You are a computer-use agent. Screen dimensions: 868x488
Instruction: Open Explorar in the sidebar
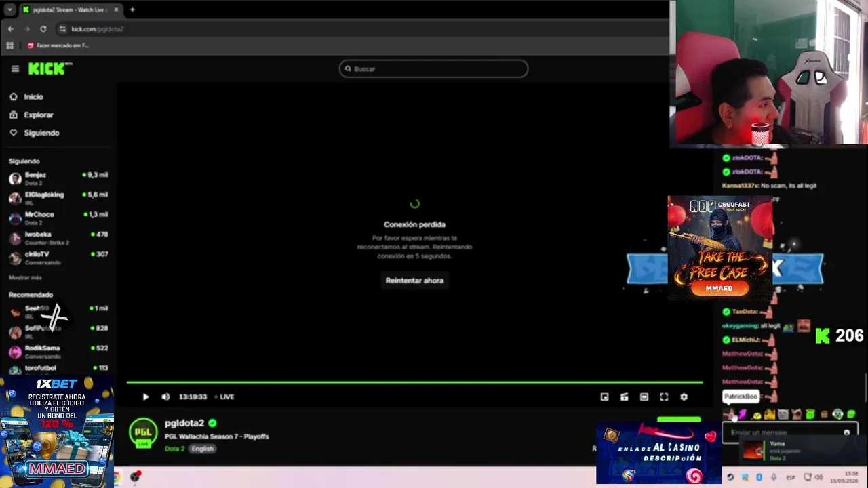pyautogui.click(x=31, y=115)
